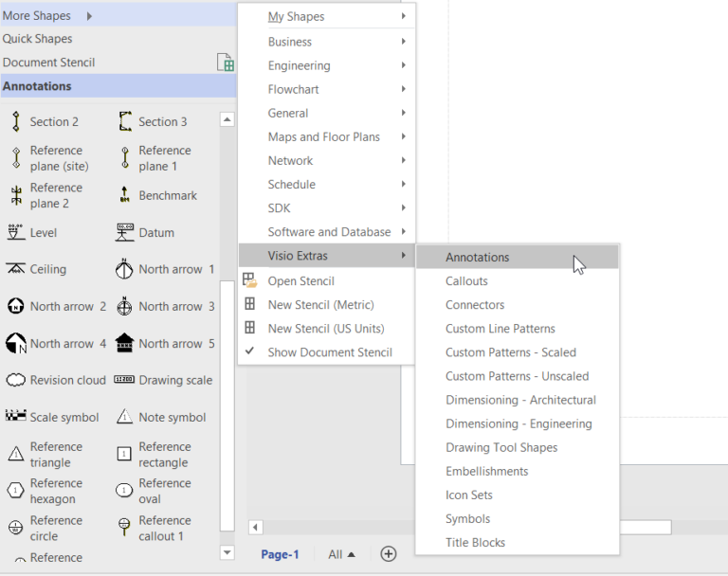Image resolution: width=728 pixels, height=576 pixels.
Task: Create New Stencil (Metric)
Action: [x=327, y=305]
